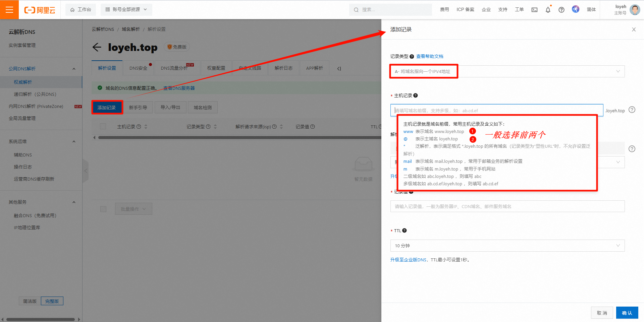The image size is (644, 322).
Task: Click help icon beside 解析请求来源(isp) header
Action: 274,127
